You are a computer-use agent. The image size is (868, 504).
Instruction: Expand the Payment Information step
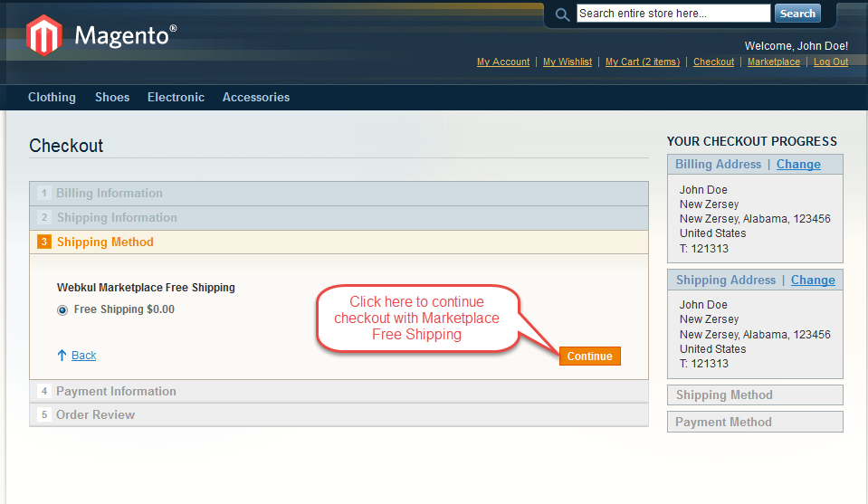point(116,392)
